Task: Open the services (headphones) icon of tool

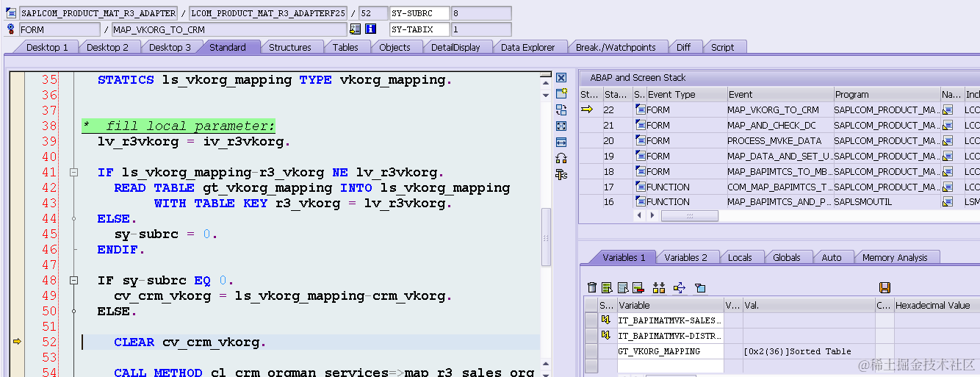Action: point(561,158)
